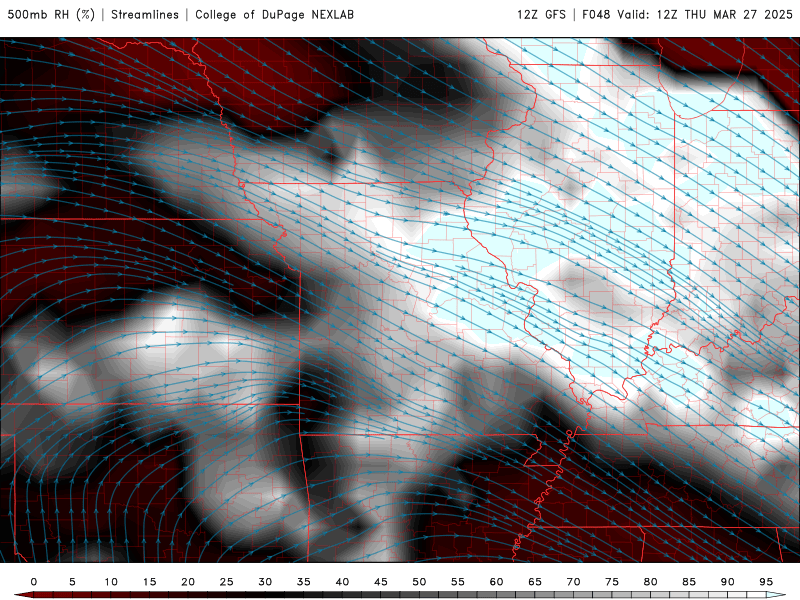800x600 pixels.
Task: Click the "500mb RH (%)" title text
Action: pyautogui.click(x=51, y=14)
